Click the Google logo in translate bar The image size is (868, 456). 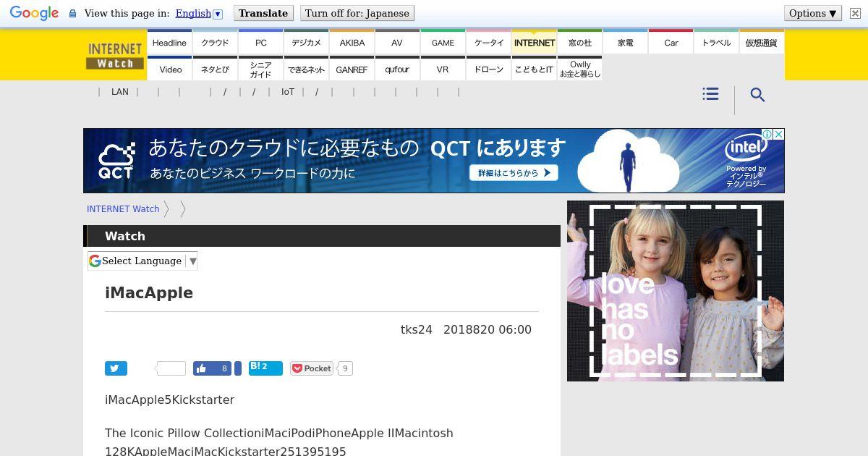click(34, 13)
